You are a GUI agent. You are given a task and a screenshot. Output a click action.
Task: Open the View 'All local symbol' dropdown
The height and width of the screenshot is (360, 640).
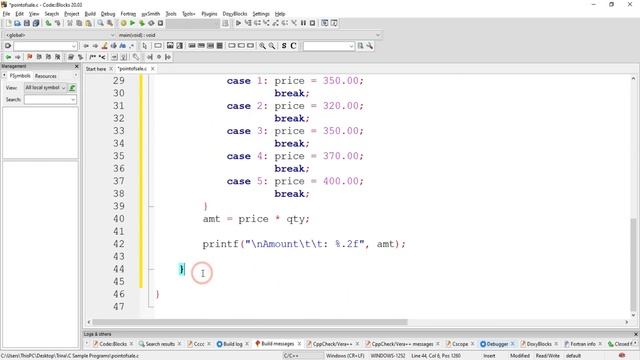click(x=45, y=88)
